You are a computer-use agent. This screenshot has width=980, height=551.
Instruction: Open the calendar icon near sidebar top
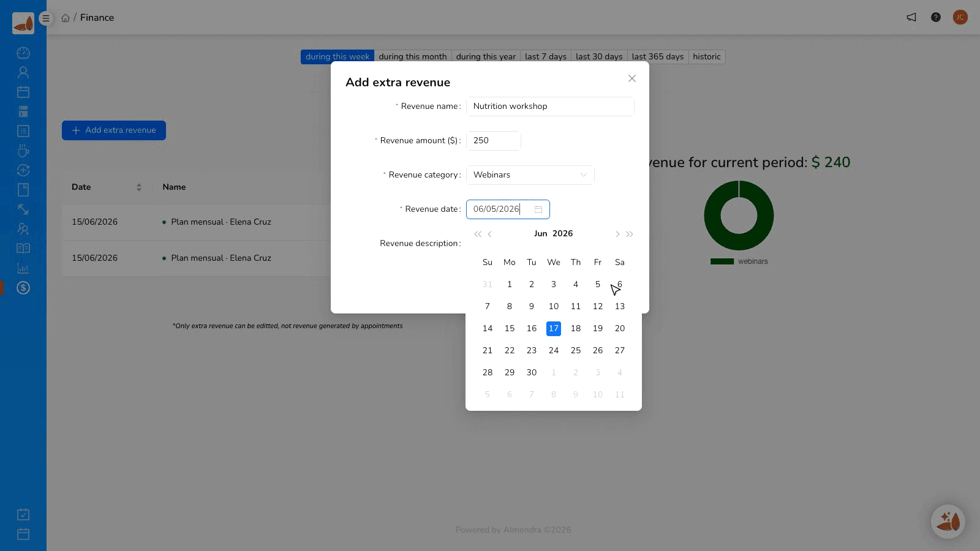[23, 92]
